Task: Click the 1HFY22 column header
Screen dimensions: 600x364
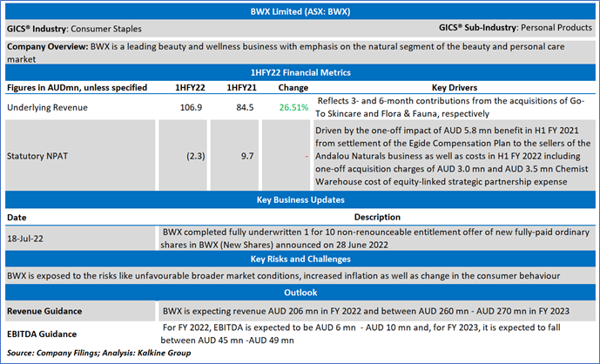Action: 190,88
